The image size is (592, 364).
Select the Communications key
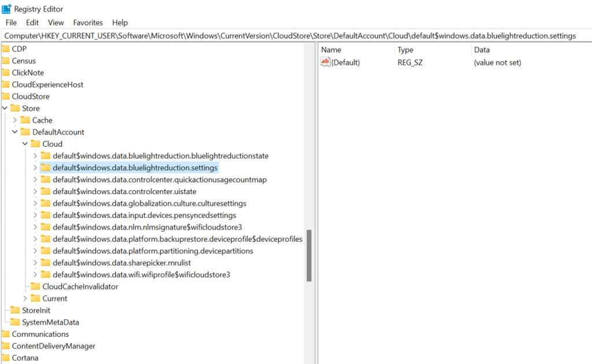[40, 334]
